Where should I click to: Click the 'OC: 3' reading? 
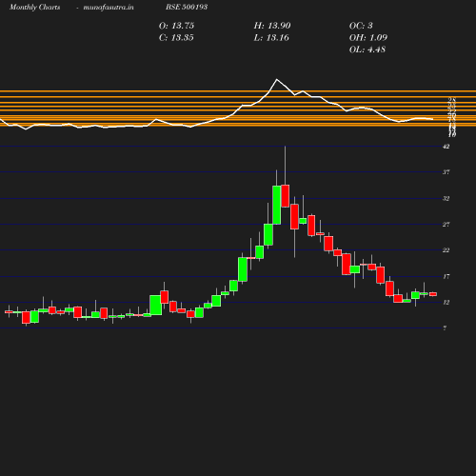[361, 26]
